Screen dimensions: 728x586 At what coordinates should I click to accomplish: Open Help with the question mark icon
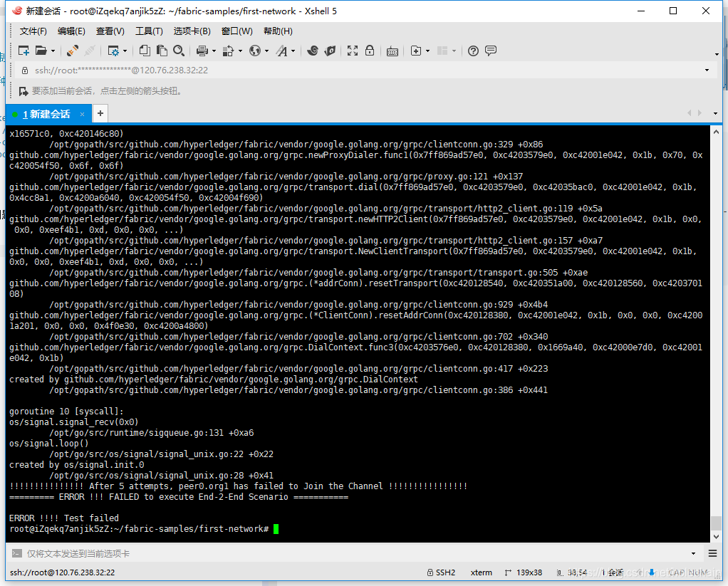tap(473, 51)
